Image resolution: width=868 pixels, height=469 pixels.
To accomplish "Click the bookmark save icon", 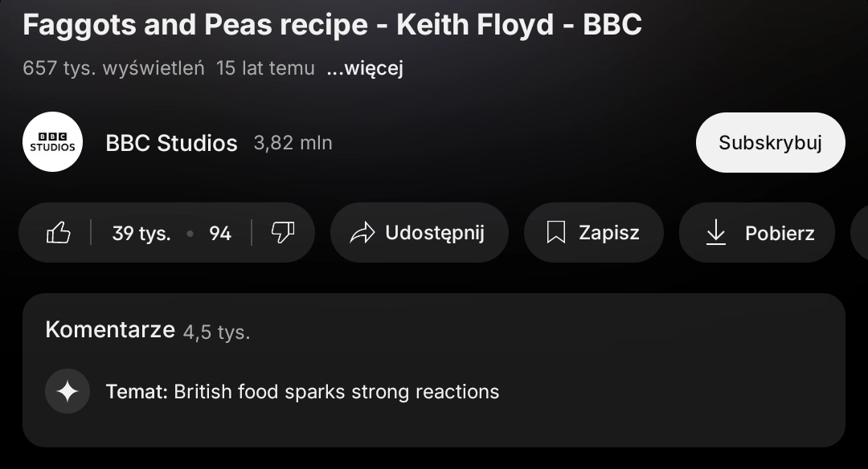I will (555, 233).
